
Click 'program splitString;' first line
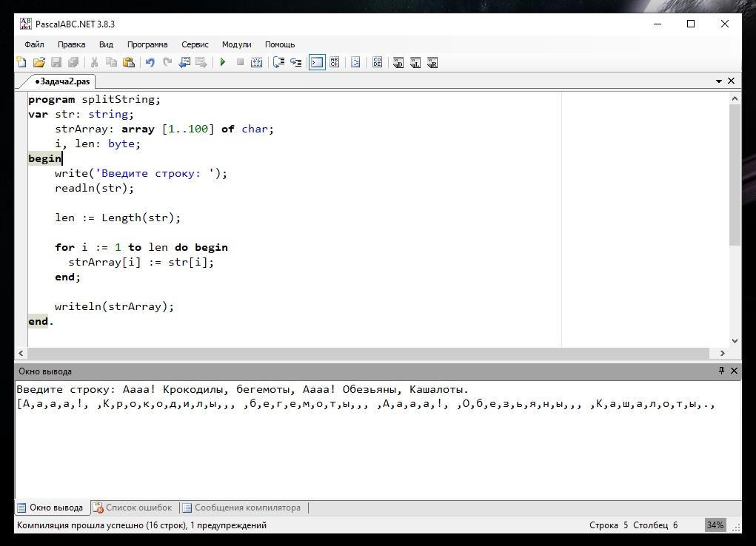(95, 99)
